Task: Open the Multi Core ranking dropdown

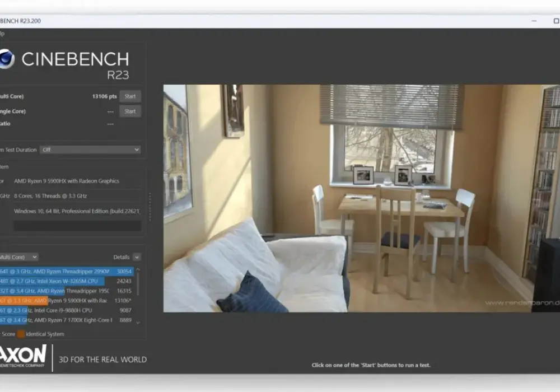Action: click(x=18, y=257)
